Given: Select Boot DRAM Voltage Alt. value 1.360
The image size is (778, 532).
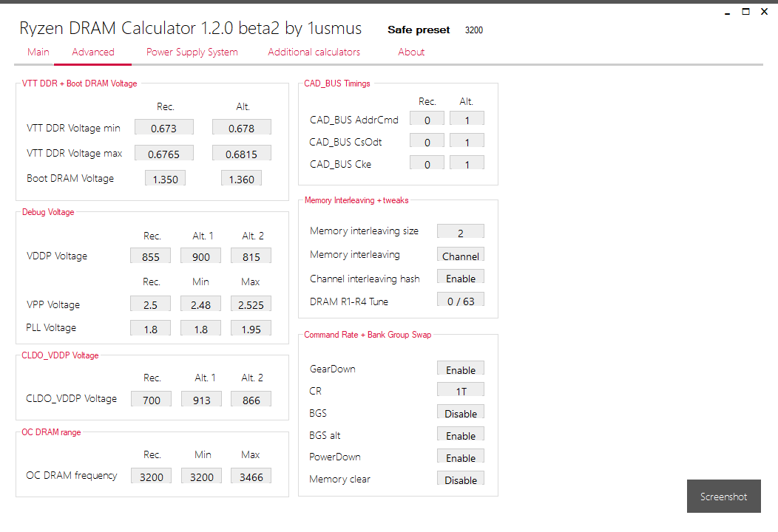Looking at the screenshot, I should [x=242, y=179].
